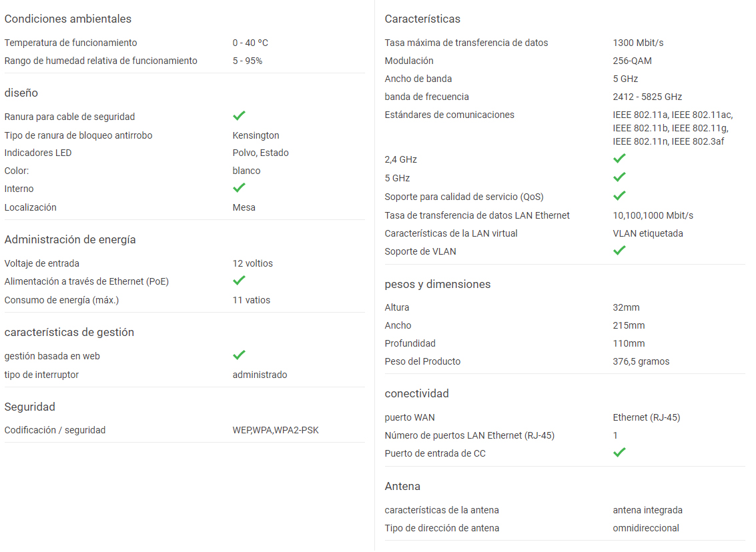Click the Administración de energía heading
Image resolution: width=756 pixels, height=552 pixels.
pos(70,239)
